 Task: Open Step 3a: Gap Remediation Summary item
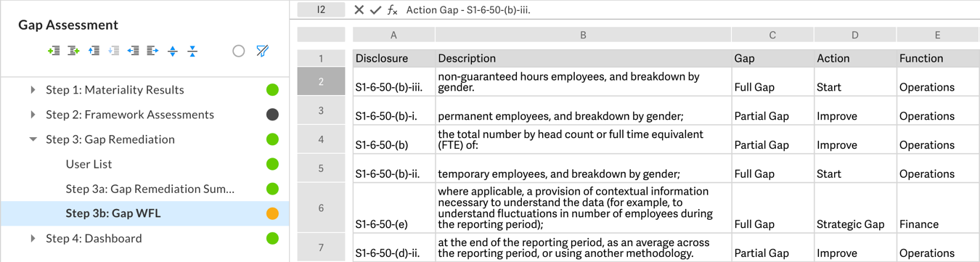150,189
